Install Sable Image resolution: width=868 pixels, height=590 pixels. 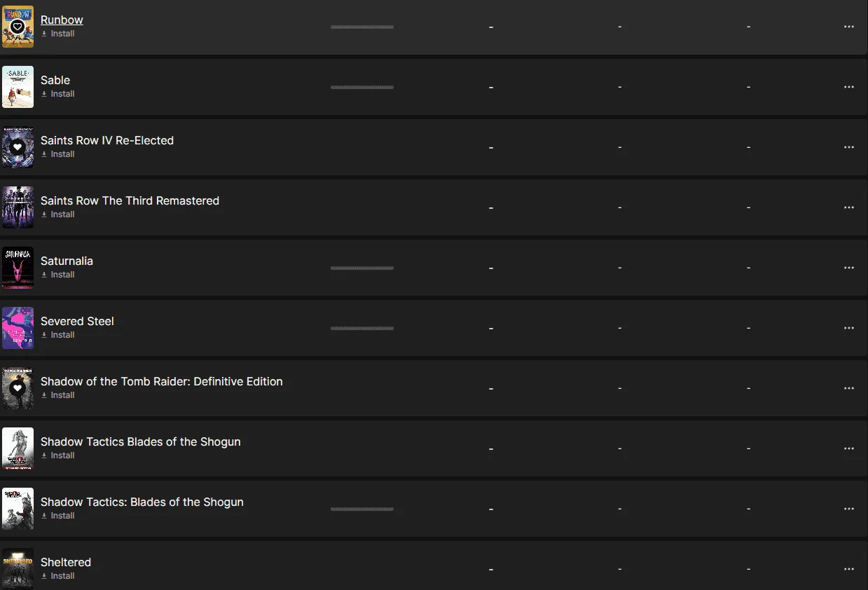tap(58, 94)
